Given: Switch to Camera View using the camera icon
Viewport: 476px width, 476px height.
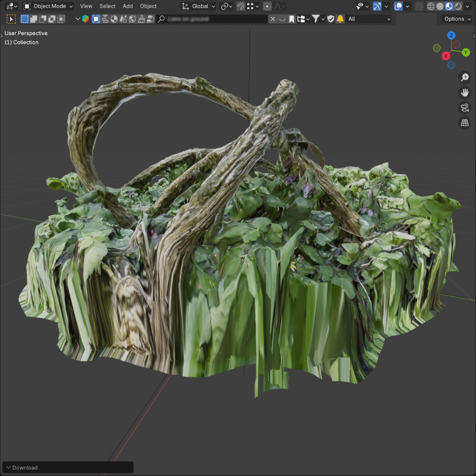Looking at the screenshot, I should pyautogui.click(x=464, y=108).
